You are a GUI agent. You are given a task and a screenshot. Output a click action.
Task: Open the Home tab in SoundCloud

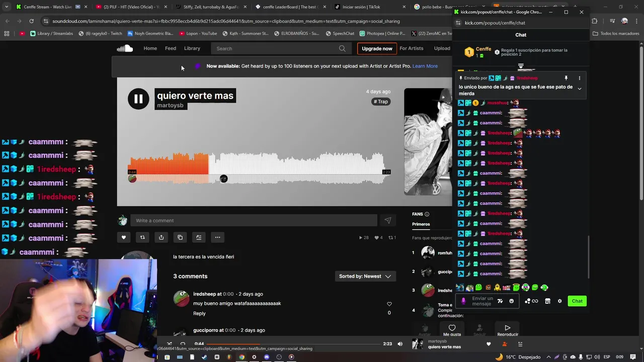click(150, 48)
